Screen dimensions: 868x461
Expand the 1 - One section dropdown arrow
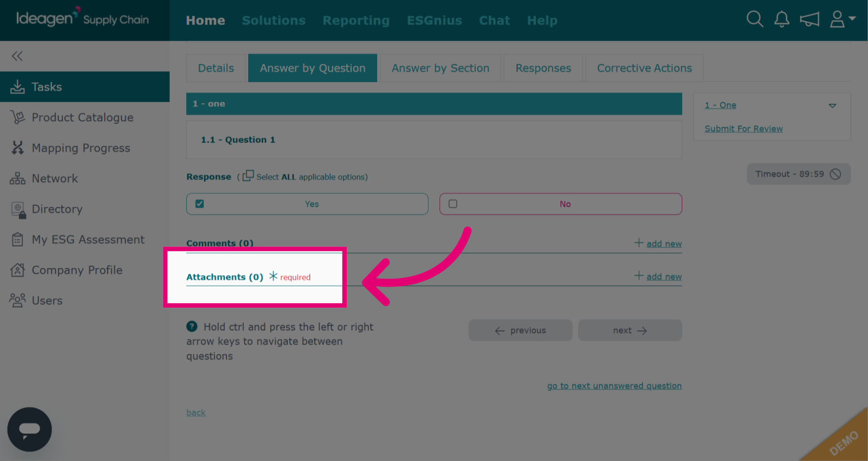coord(832,105)
